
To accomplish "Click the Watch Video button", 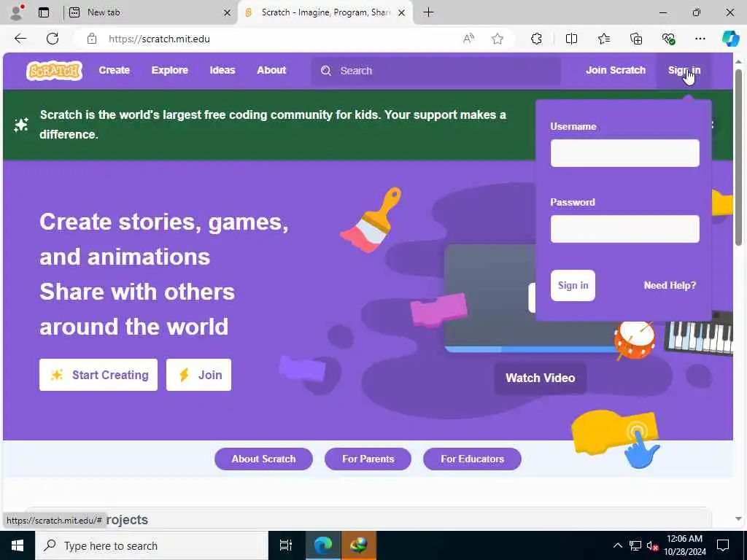I will 541,378.
